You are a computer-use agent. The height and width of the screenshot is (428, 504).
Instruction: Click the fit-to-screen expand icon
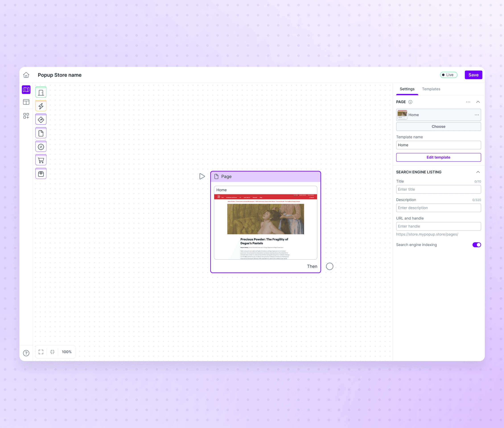pos(41,352)
